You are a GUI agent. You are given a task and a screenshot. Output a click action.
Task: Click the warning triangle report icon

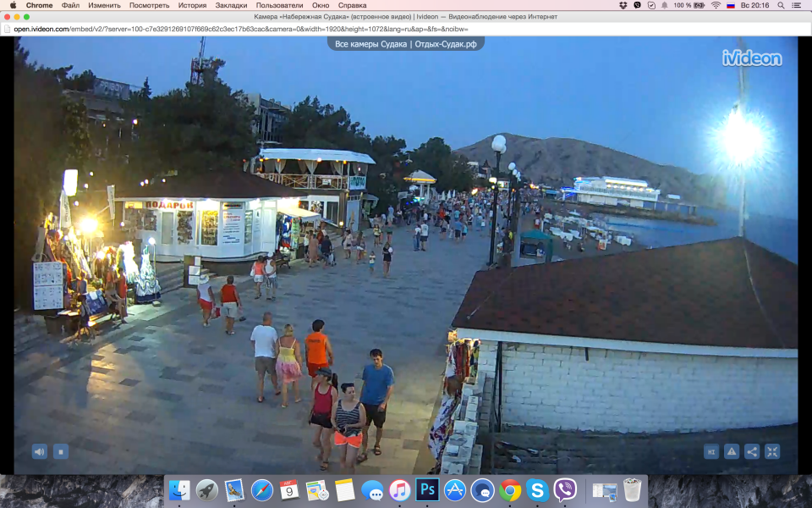732,451
